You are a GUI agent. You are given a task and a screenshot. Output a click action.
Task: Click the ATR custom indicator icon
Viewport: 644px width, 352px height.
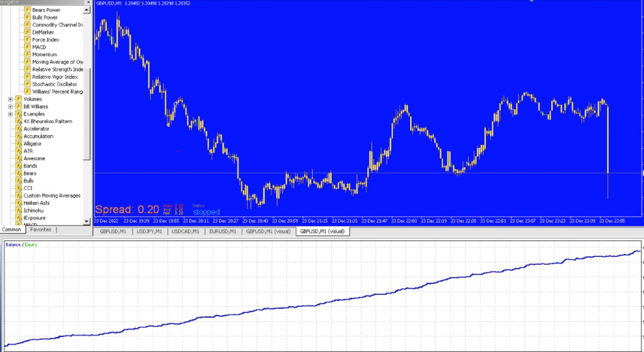coord(18,151)
